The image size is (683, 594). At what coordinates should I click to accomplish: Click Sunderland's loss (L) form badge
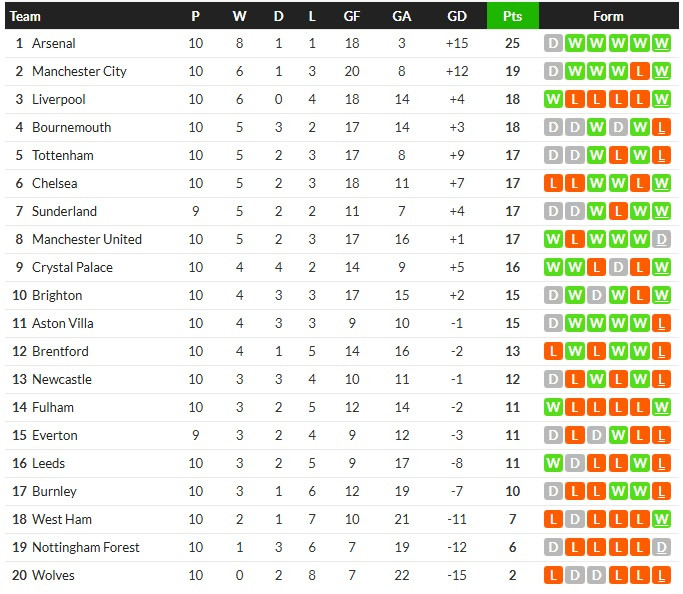click(619, 212)
